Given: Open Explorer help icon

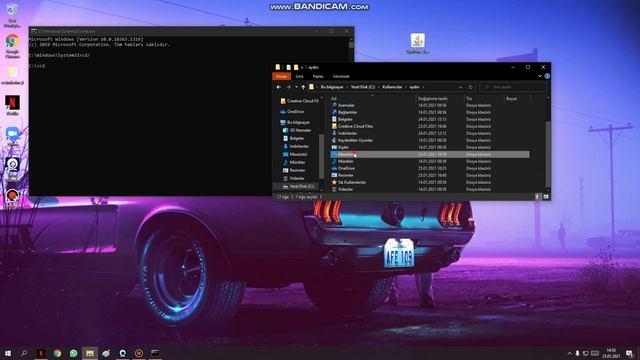Looking at the screenshot, I should [x=547, y=76].
